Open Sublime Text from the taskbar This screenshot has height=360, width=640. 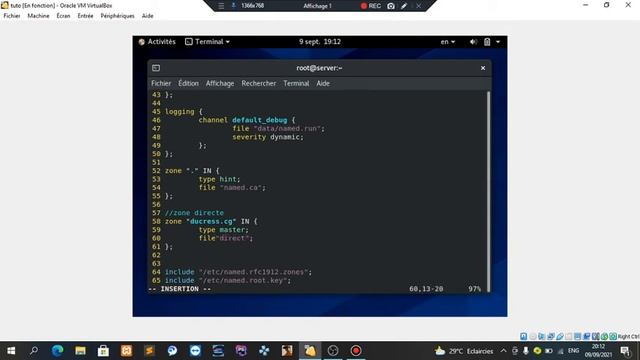coord(149,351)
